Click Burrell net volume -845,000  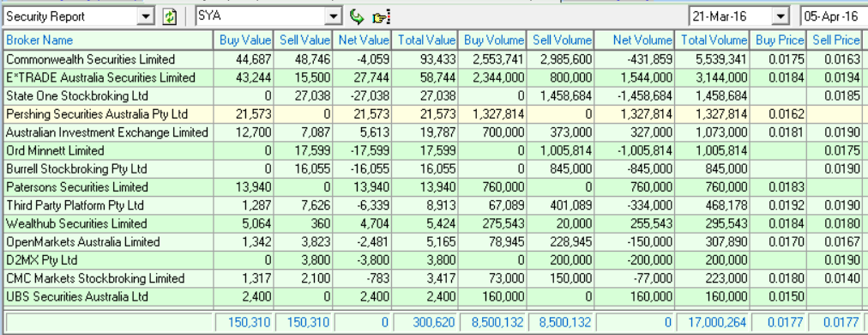(648, 169)
